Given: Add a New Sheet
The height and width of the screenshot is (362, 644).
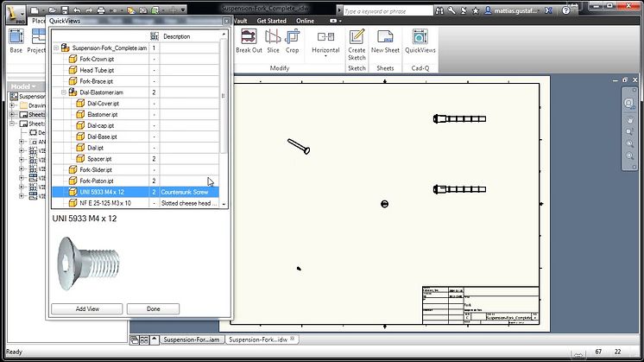Looking at the screenshot, I should tap(385, 41).
